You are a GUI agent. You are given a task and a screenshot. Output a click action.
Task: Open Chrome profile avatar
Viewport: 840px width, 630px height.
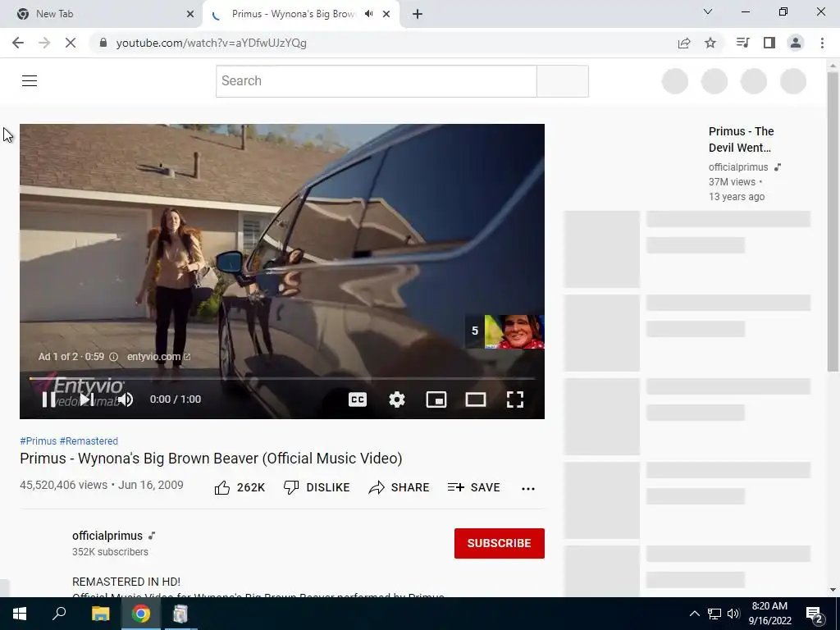796,43
